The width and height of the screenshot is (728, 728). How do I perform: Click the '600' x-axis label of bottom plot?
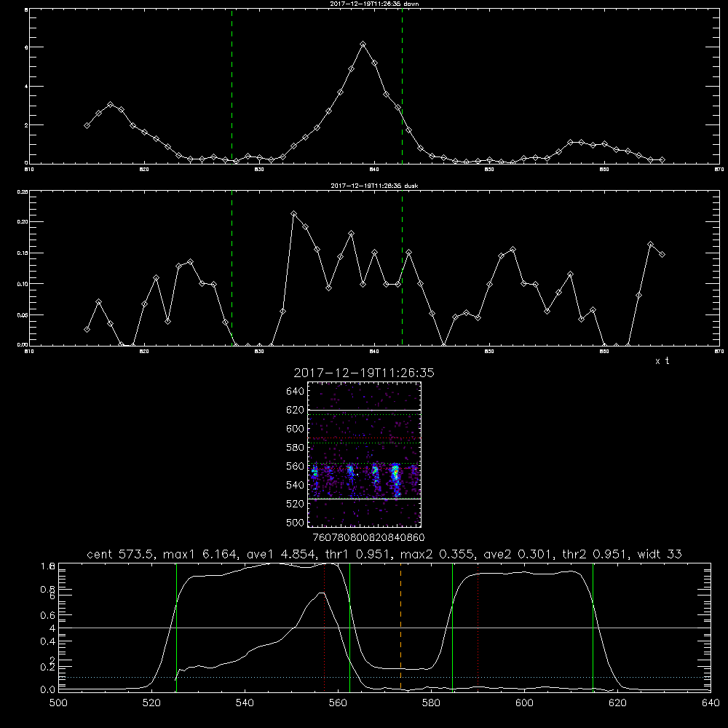525,703
